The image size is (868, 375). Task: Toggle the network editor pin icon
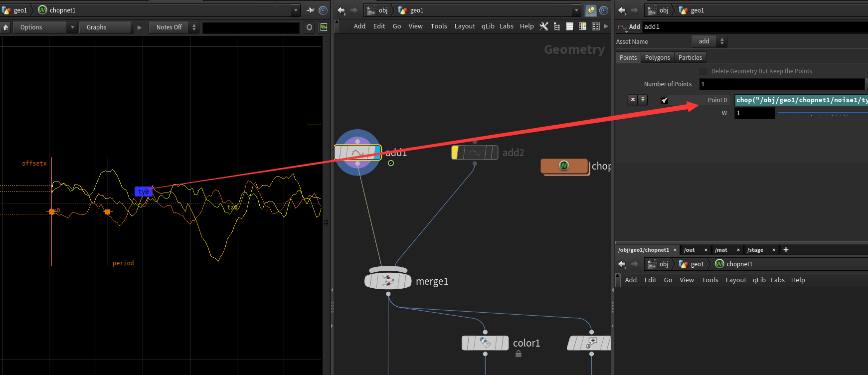click(x=591, y=10)
